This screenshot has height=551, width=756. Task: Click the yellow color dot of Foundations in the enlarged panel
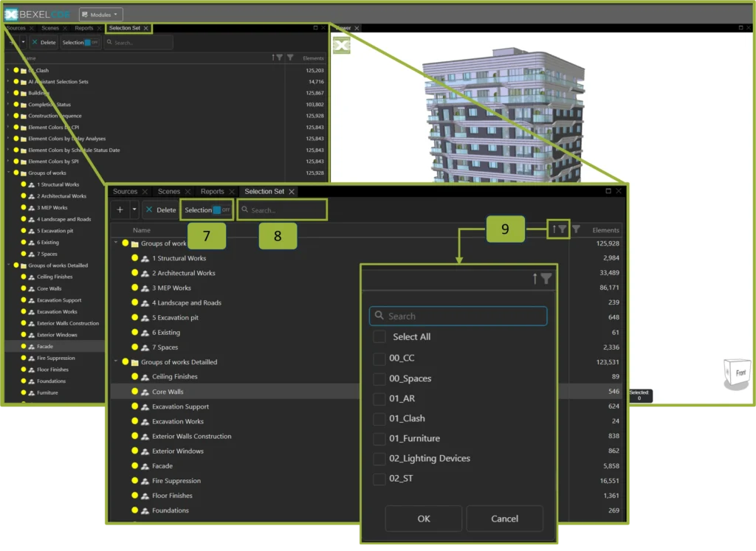point(134,510)
